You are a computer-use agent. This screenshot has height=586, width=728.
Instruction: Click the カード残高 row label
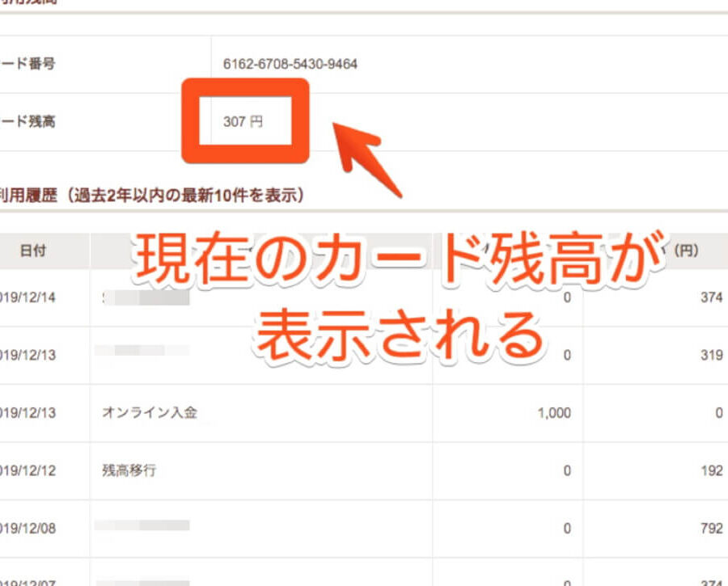click(29, 122)
